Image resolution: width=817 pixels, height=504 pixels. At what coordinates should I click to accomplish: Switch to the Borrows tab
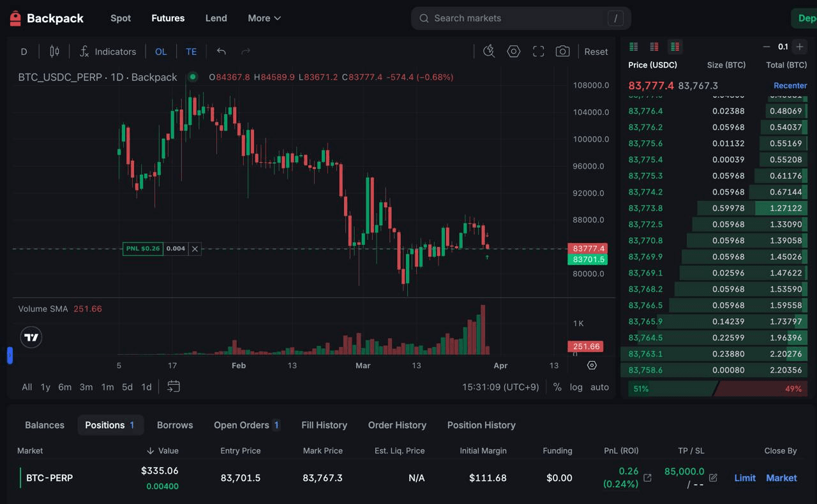pos(175,425)
